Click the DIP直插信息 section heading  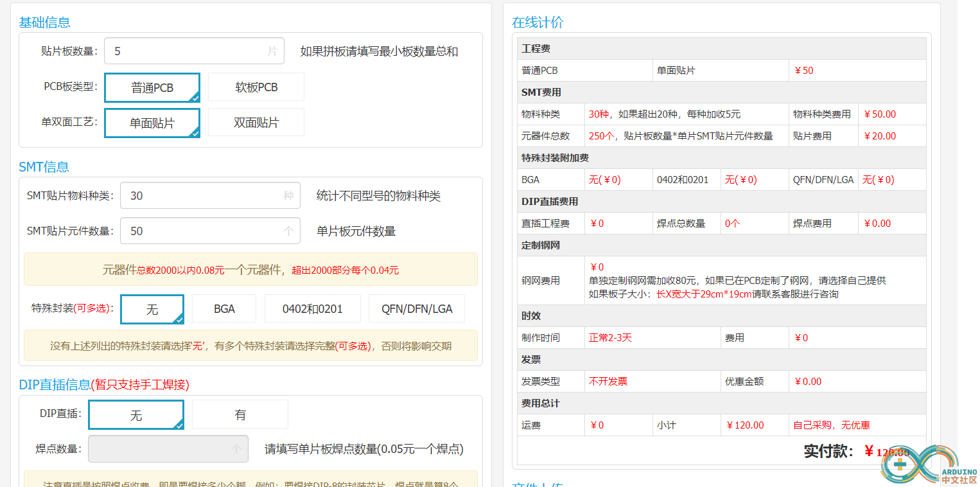(x=104, y=385)
